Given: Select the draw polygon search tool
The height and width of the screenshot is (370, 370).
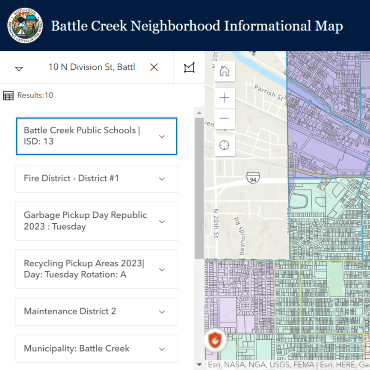Looking at the screenshot, I should [189, 68].
